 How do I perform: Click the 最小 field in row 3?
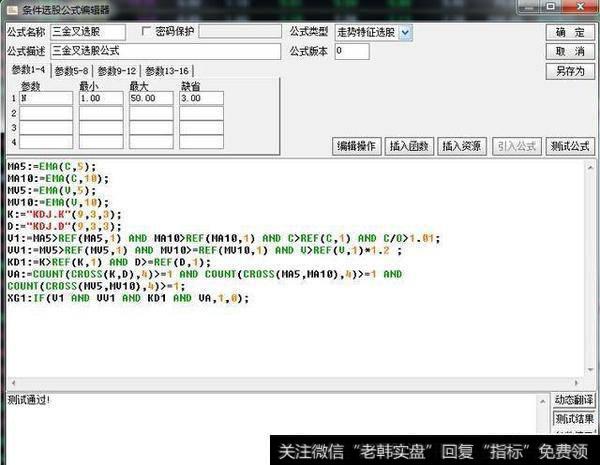[101, 127]
